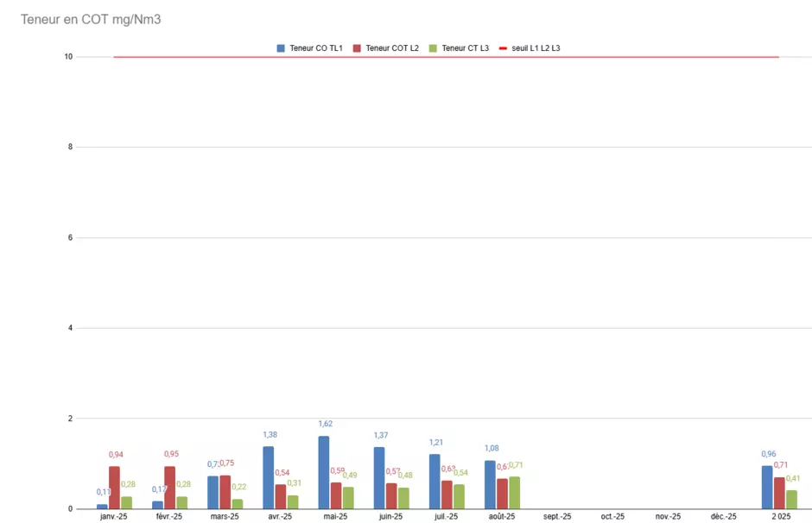This screenshot has width=812, height=523.
Task: Select the red janv.-25 bar
Action: tap(114, 488)
